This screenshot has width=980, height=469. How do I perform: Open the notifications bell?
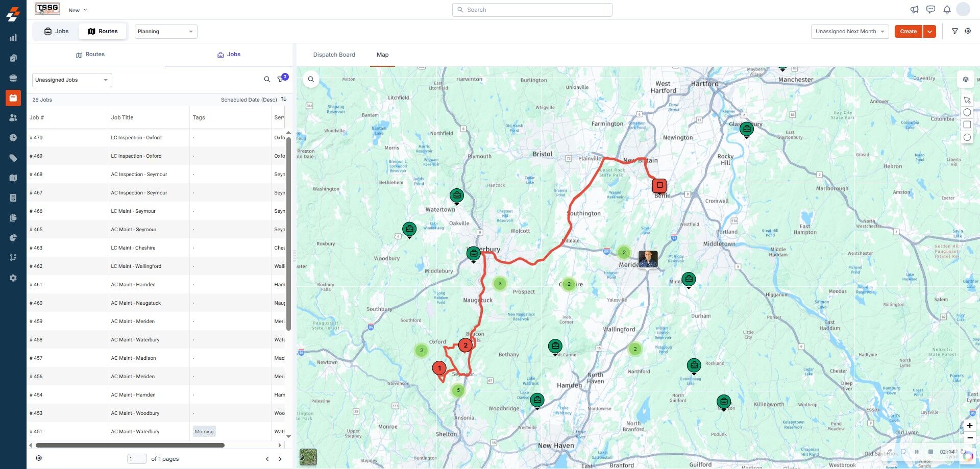pos(947,10)
